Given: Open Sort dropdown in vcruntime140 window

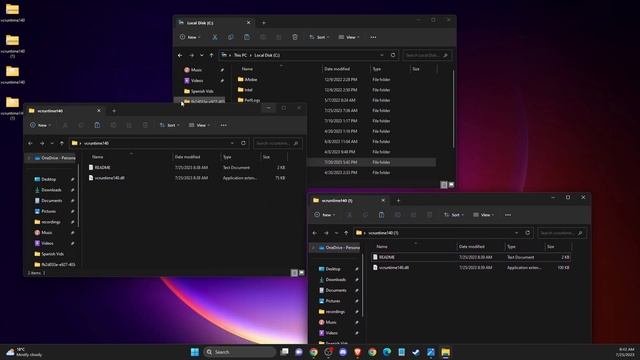Looking at the screenshot, I should pyautogui.click(x=169, y=125).
